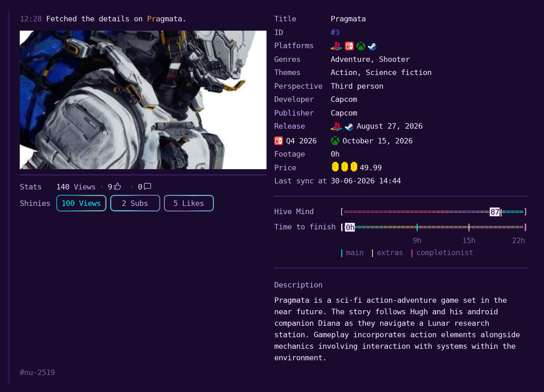Image resolution: width=544 pixels, height=392 pixels.
Task: Select the 100 Views shiny badge
Action: click(81, 203)
